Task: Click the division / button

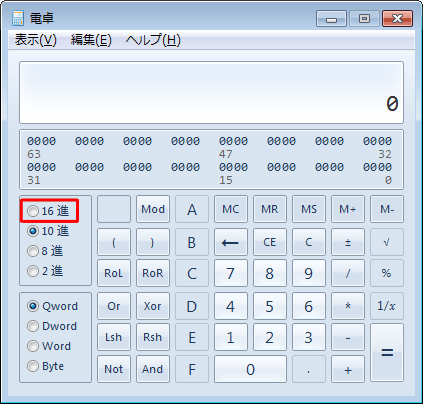Action: click(x=348, y=273)
